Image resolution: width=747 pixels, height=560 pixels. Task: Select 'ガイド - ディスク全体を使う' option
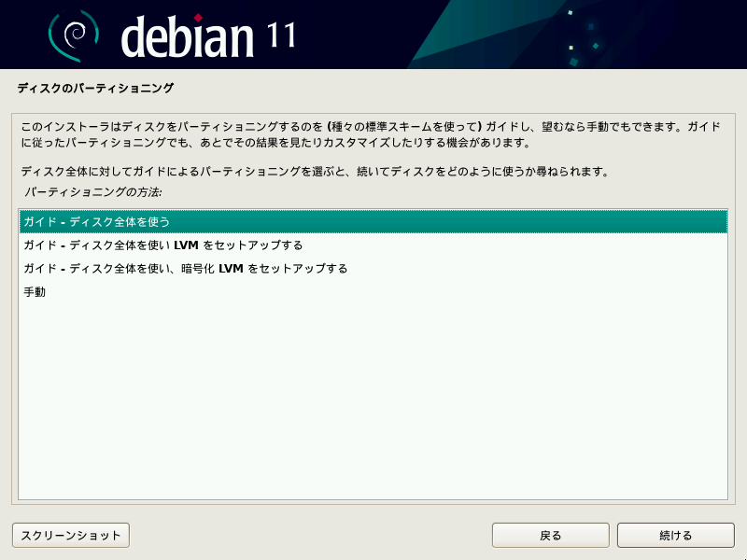[x=373, y=221]
